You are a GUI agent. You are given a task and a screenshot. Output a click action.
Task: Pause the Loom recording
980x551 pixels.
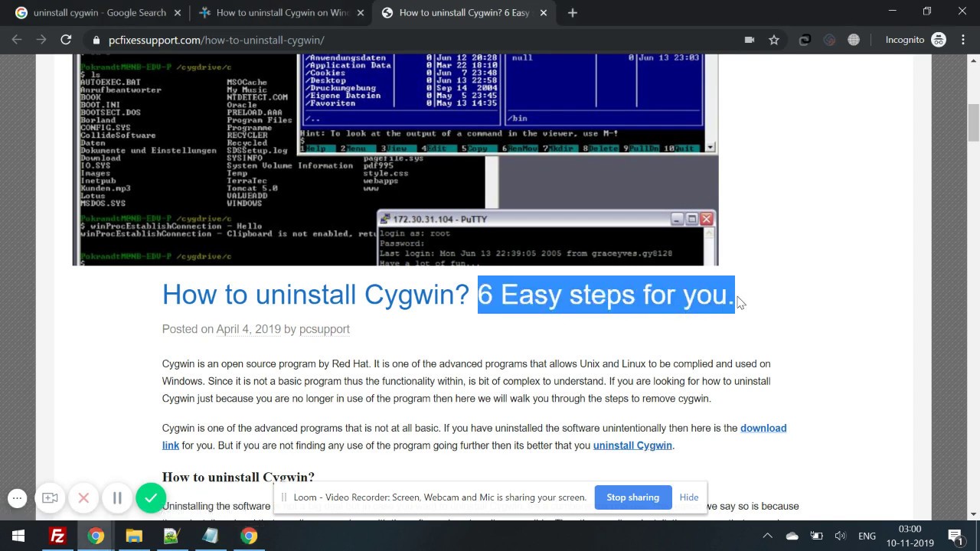[117, 498]
